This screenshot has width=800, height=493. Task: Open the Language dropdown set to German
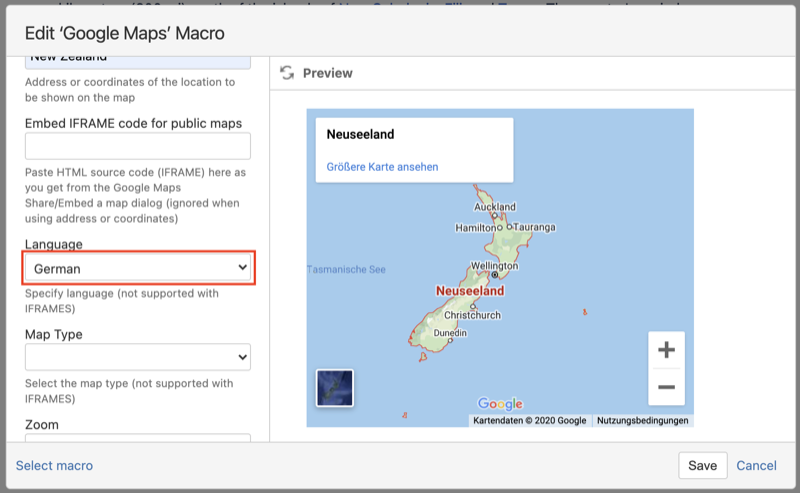point(139,268)
